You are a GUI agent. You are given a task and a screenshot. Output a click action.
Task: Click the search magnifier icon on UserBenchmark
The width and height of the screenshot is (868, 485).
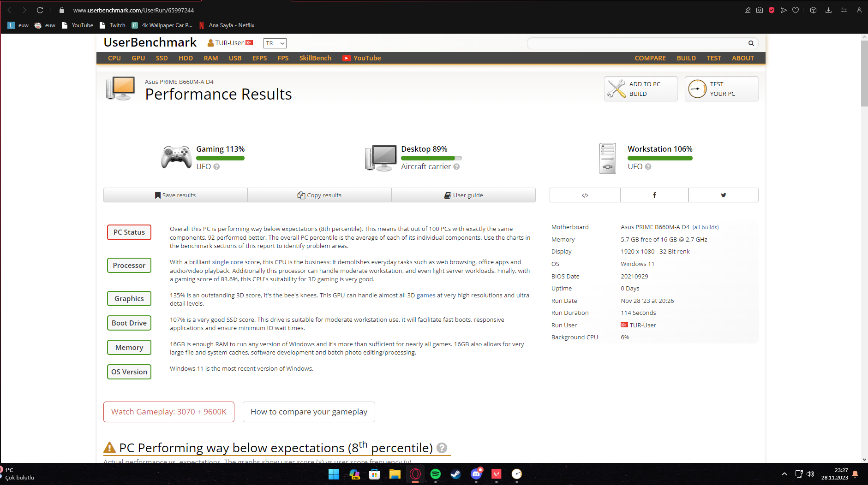coord(751,43)
